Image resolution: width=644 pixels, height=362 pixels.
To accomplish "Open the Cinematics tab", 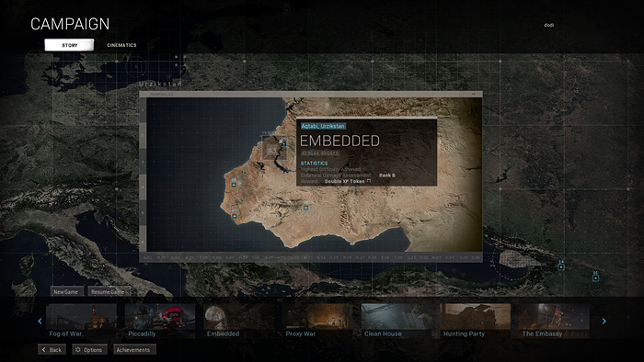I will coord(121,45).
